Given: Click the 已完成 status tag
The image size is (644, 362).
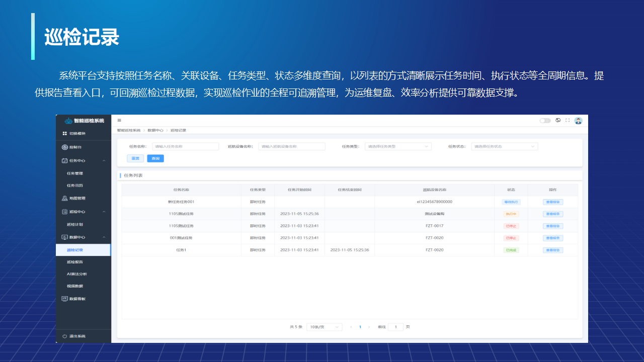Looking at the screenshot, I should click(x=511, y=250).
